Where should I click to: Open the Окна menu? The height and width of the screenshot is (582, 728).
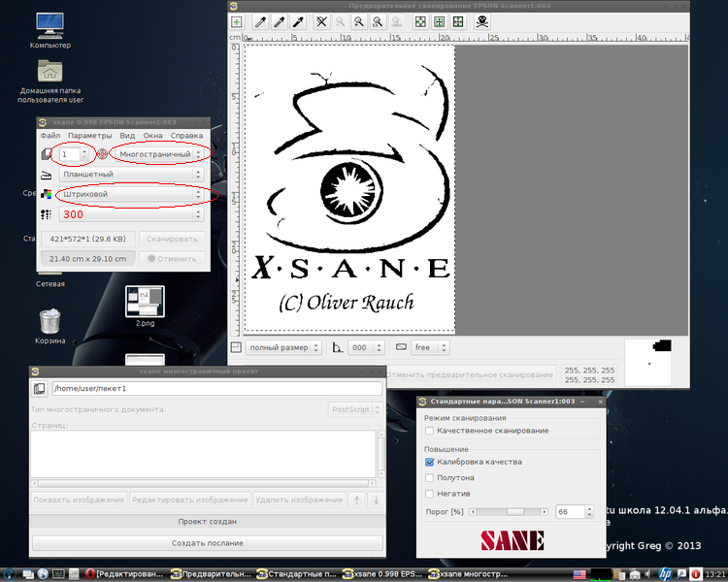point(152,136)
